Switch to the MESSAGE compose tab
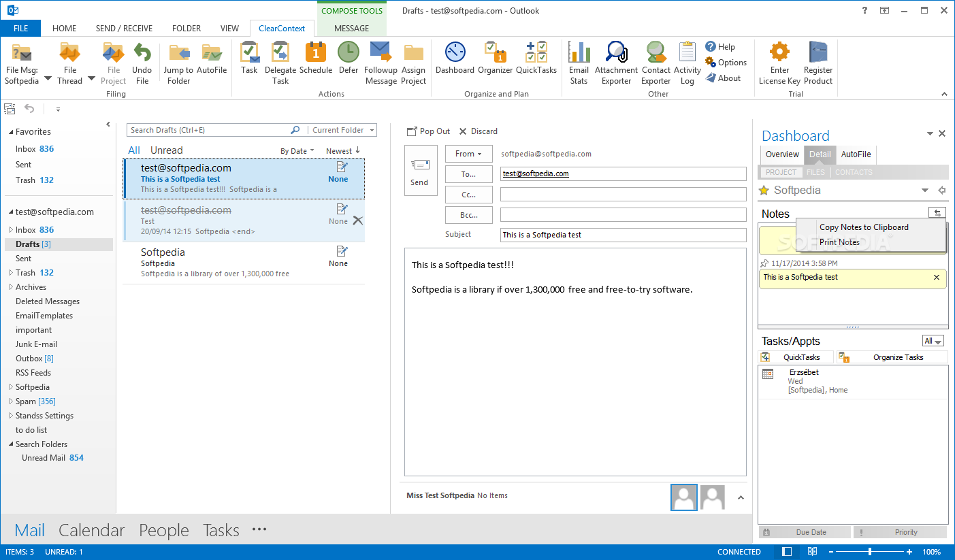 click(x=352, y=29)
